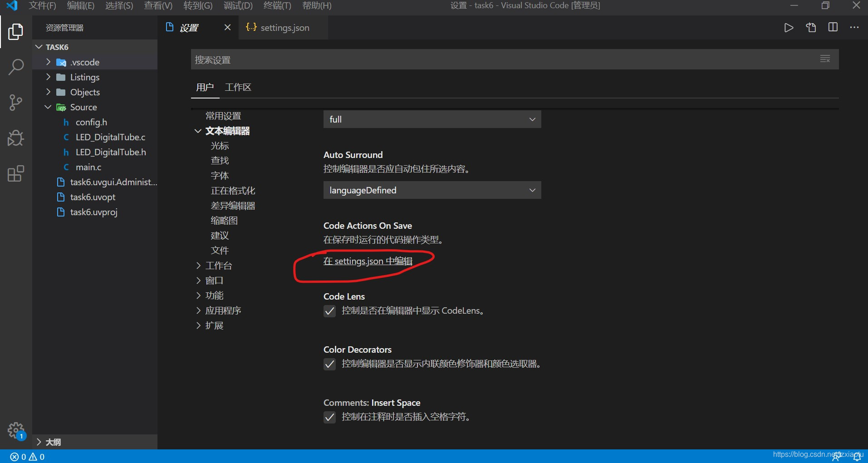Click the Manage gear icon
This screenshot has width=868, height=463.
pyautogui.click(x=16, y=430)
